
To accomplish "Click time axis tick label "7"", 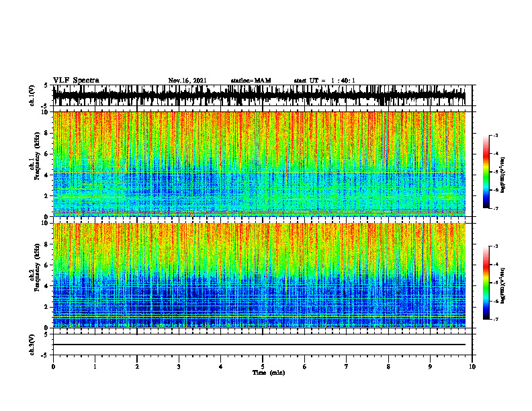I will tap(347, 367).
